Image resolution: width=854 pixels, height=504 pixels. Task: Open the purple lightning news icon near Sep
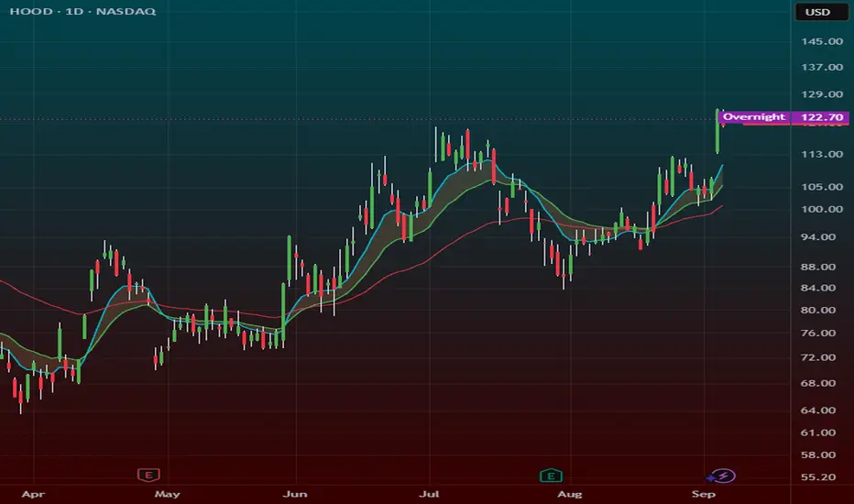[722, 477]
